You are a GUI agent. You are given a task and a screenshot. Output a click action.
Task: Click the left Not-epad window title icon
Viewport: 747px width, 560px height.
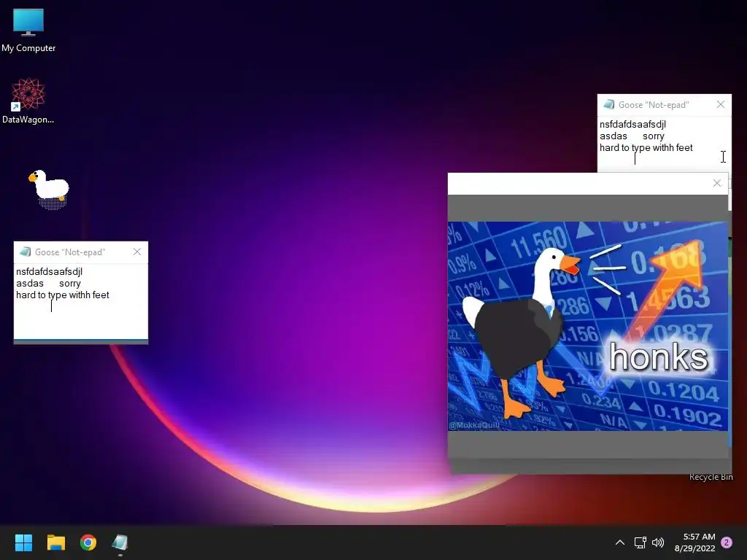26,252
